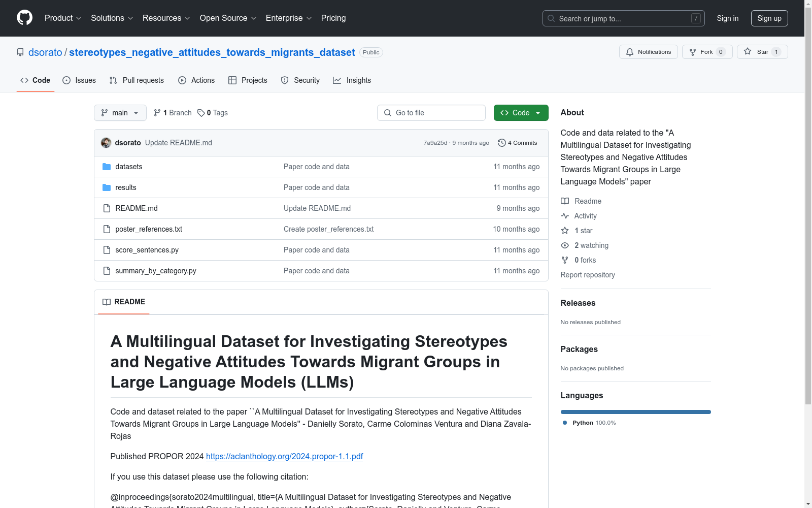
Task: Click the Sign in link
Action: tap(728, 18)
